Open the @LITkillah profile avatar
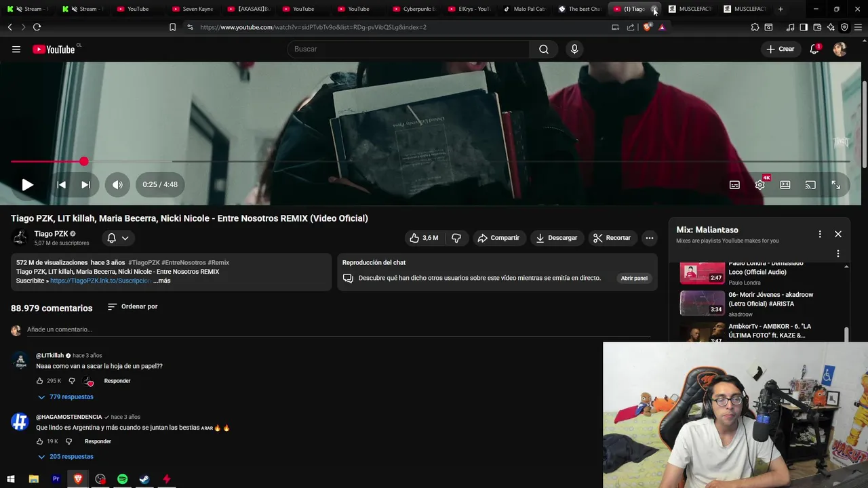This screenshot has height=488, width=868. click(20, 361)
